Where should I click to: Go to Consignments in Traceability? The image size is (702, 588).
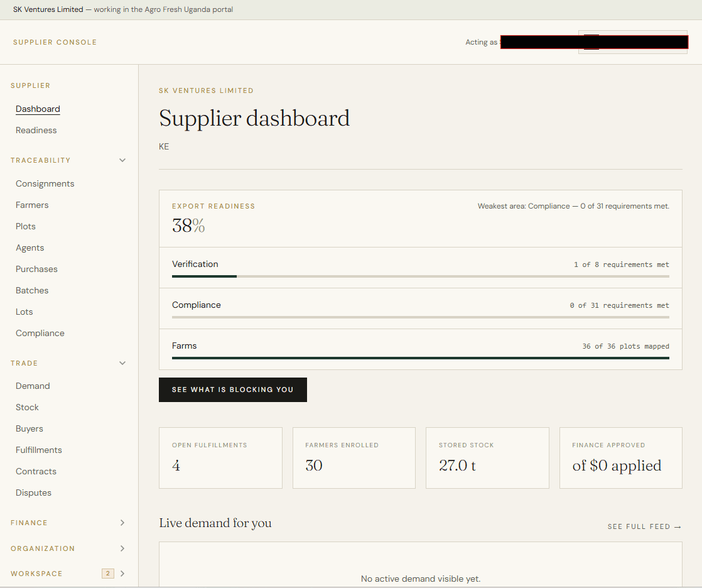coord(45,183)
